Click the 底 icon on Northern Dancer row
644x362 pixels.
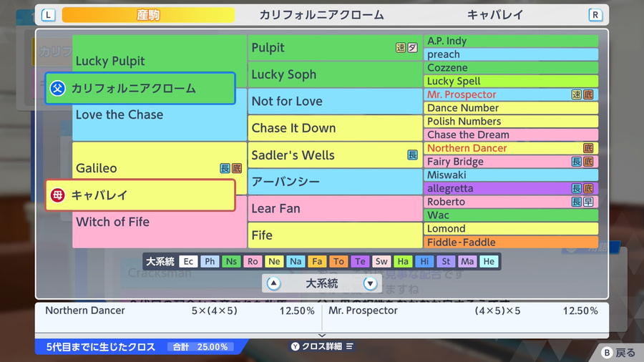(x=588, y=148)
